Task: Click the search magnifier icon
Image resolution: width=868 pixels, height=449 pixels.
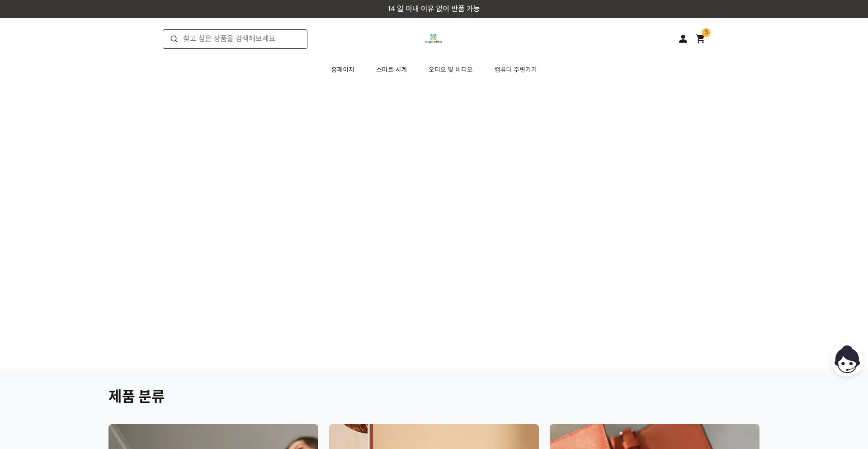Action: point(174,39)
